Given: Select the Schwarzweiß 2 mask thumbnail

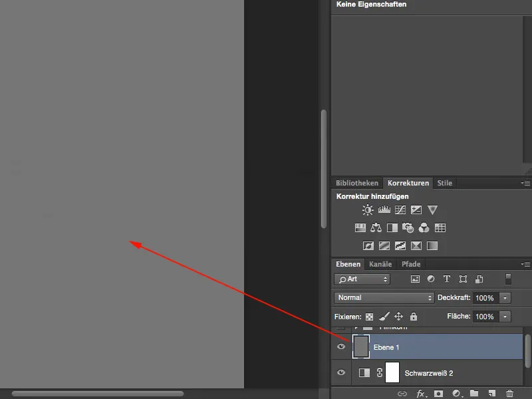Looking at the screenshot, I should point(392,372).
